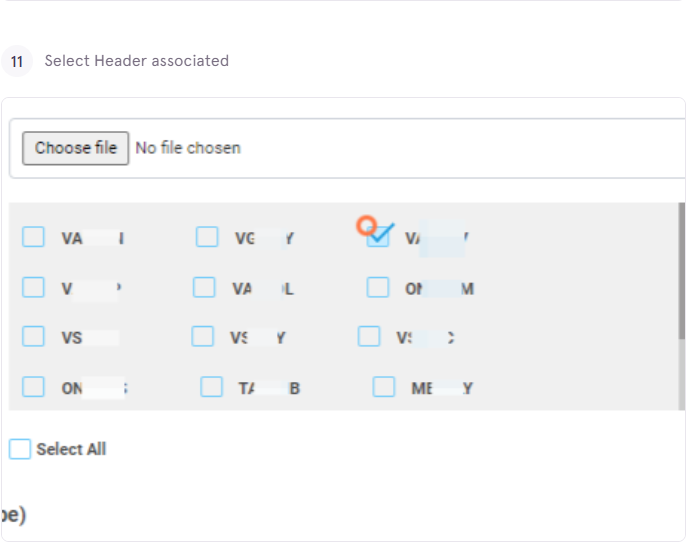The height and width of the screenshot is (543, 687).
Task: Click the orange circle marker
Action: 366,226
